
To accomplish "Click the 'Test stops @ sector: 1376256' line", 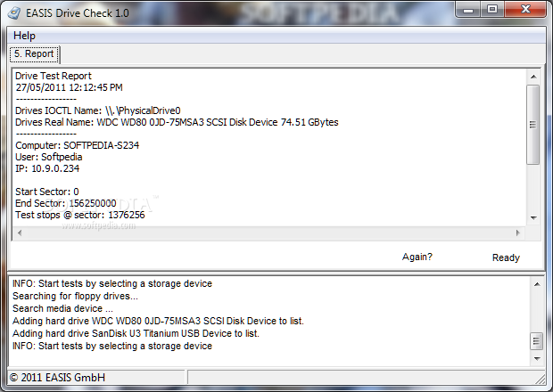I will [80, 216].
